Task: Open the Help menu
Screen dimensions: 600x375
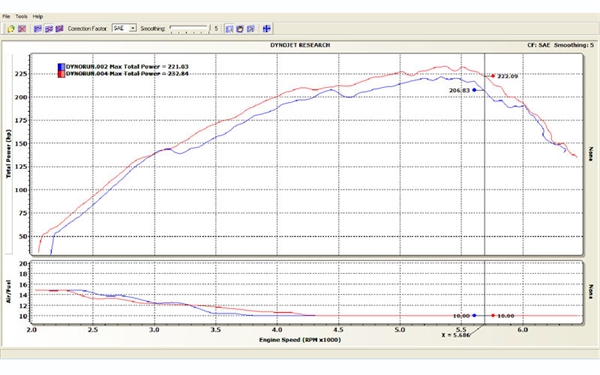Action: [x=38, y=16]
